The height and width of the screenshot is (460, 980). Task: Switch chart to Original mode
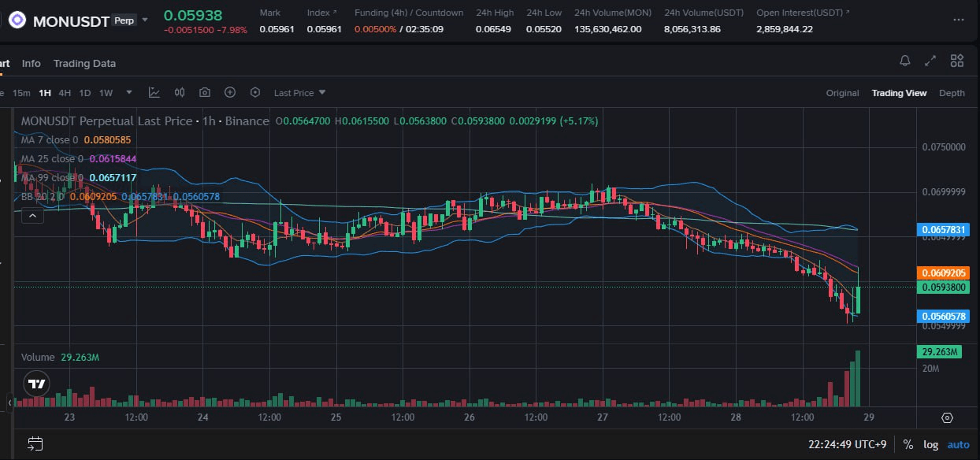(842, 92)
